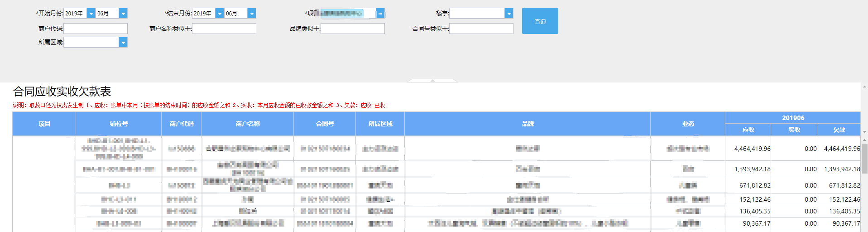Open the 项目 selection dropdown

coord(380,14)
